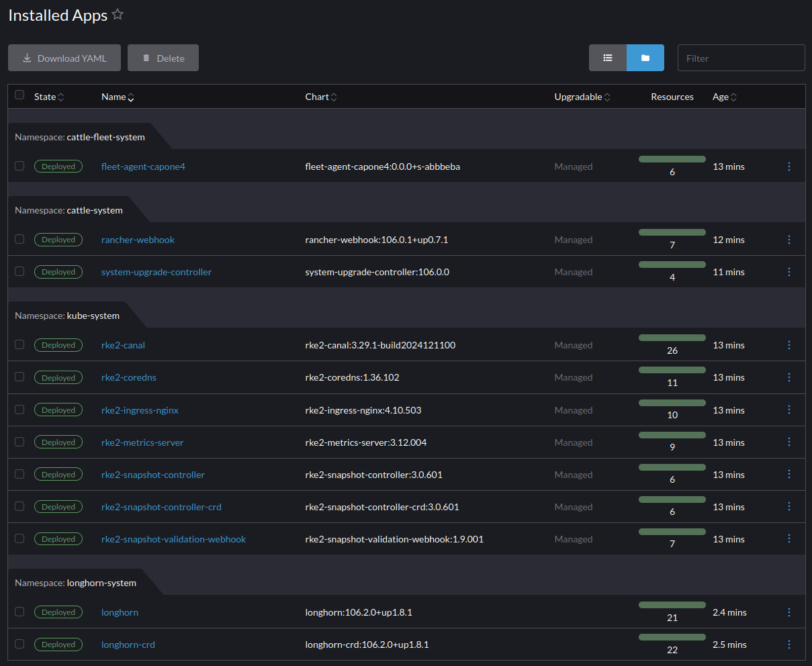812x666 pixels.
Task: Click the Delete button
Action: (163, 58)
